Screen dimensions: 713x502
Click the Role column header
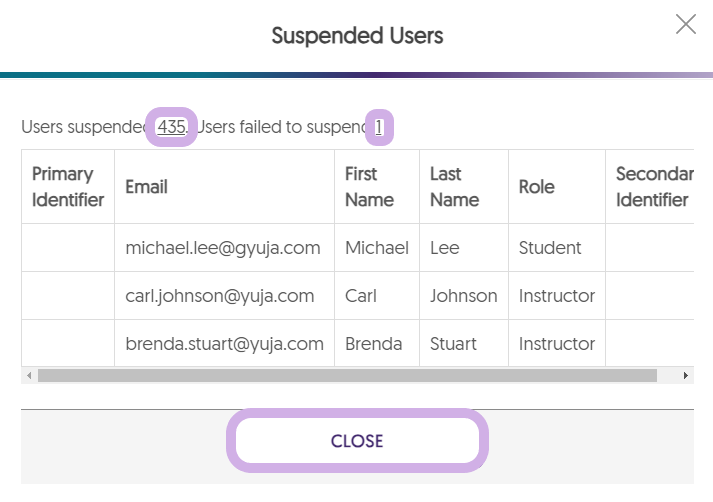click(536, 187)
